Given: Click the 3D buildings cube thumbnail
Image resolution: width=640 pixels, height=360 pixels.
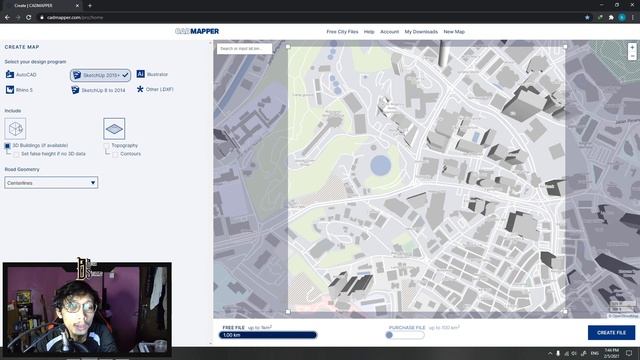Looking at the screenshot, I should pyautogui.click(x=15, y=129).
